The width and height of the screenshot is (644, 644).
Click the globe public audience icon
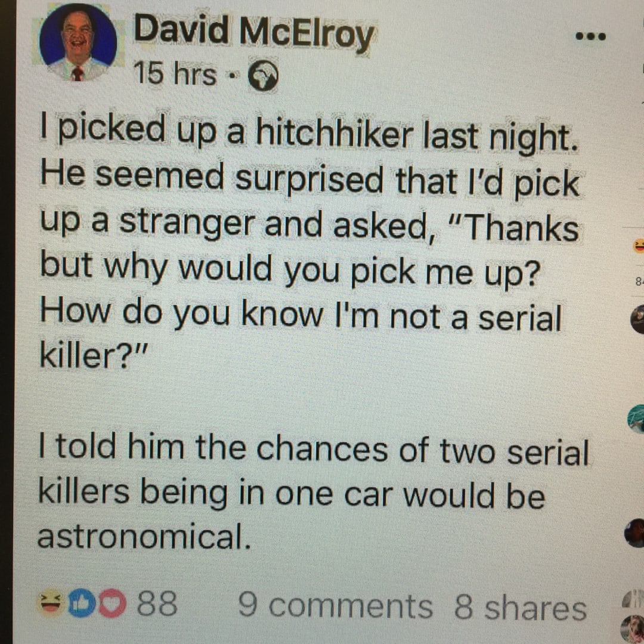(262, 77)
